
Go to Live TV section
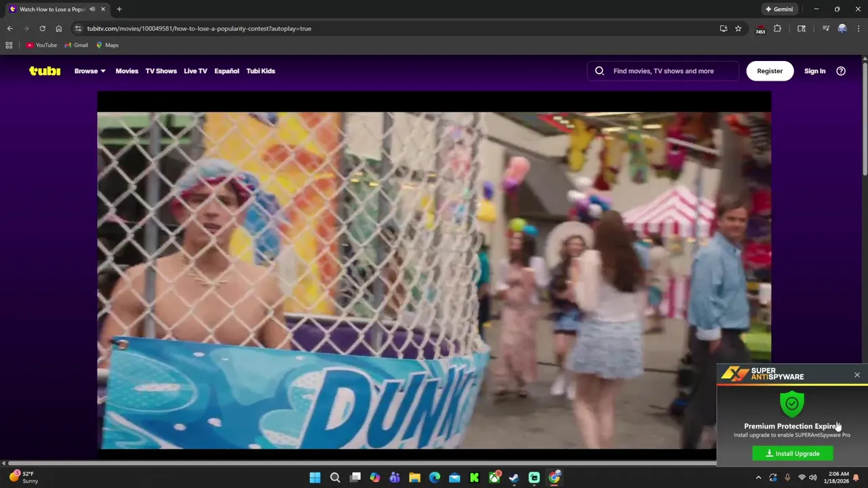(x=195, y=70)
